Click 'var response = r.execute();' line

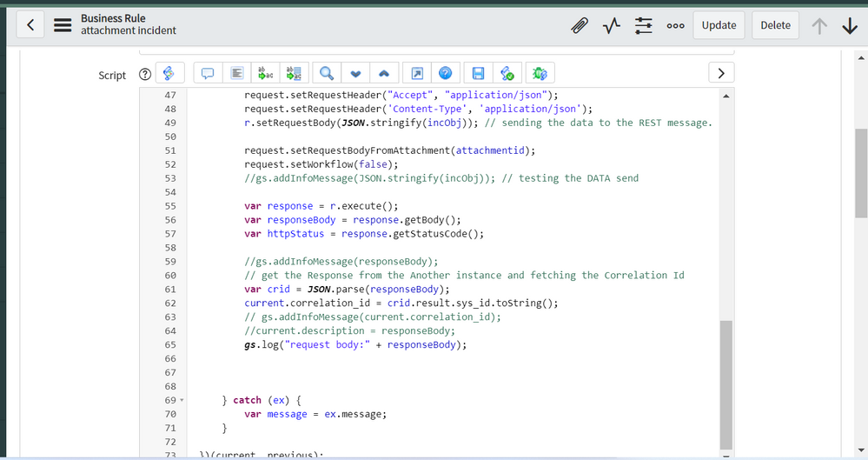(321, 205)
